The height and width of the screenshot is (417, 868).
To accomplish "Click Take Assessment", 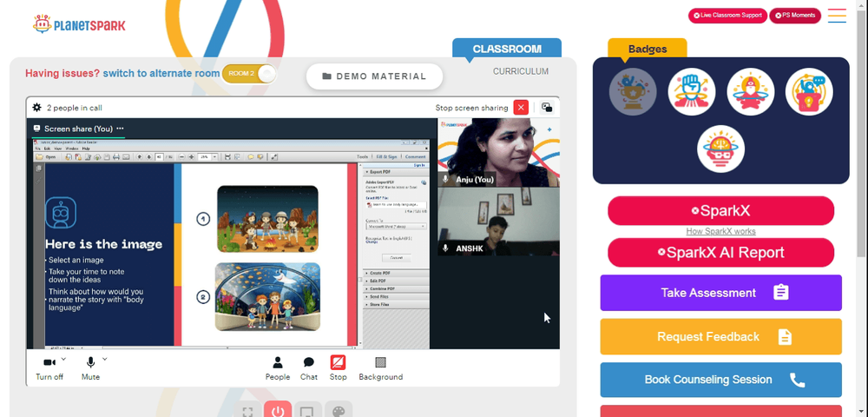I will pos(720,293).
